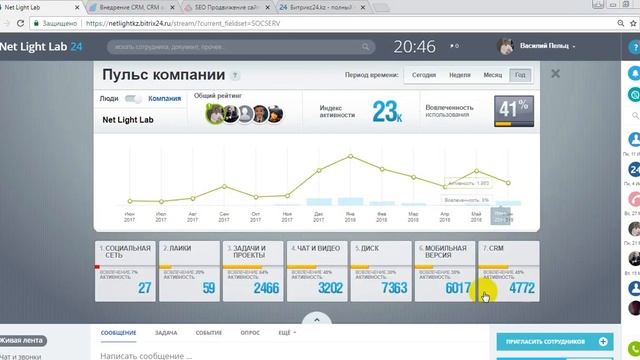Viewport: 640px width, 360px height.
Task: Click the secure lock icon in the address bar
Action: [x=36, y=23]
